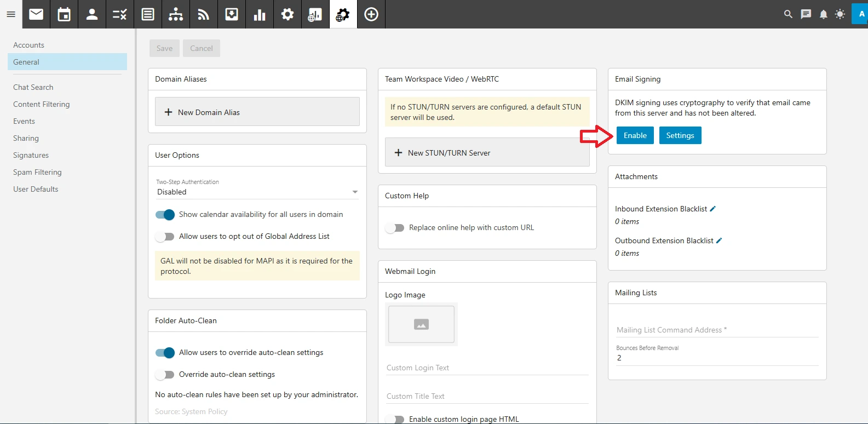The image size is (868, 424).
Task: Disable show calendar availability toggle
Action: [165, 215]
